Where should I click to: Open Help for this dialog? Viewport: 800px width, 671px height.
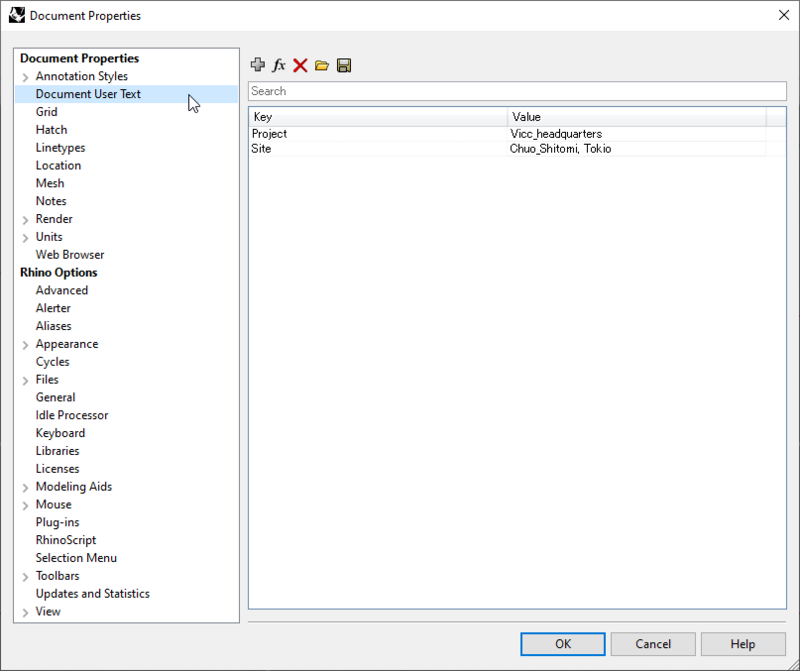[x=743, y=644]
